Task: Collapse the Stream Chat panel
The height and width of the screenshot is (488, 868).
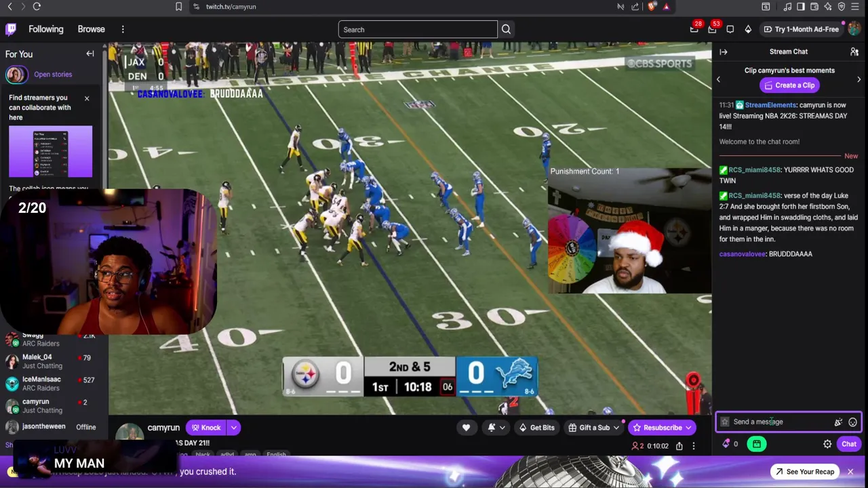Action: pyautogui.click(x=724, y=52)
